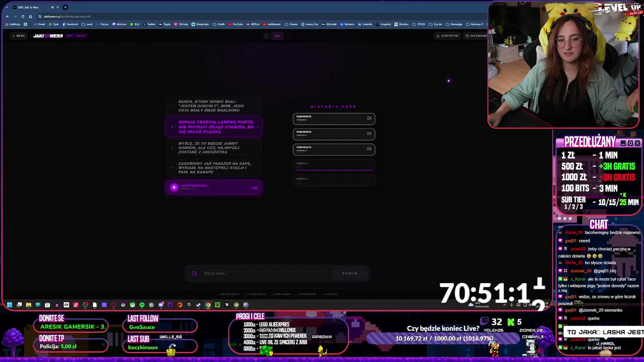644x362 pixels.
Task: Open Discord from the taskbar
Action: click(x=161, y=305)
